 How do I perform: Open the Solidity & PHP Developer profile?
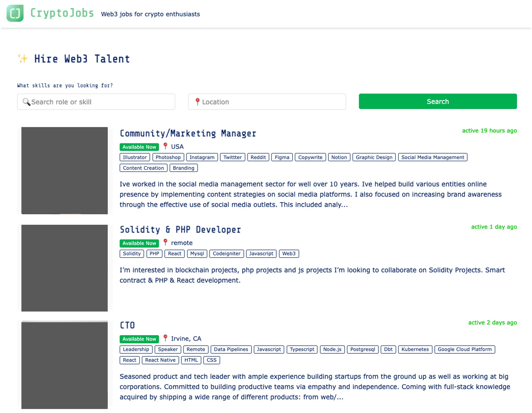(x=180, y=230)
